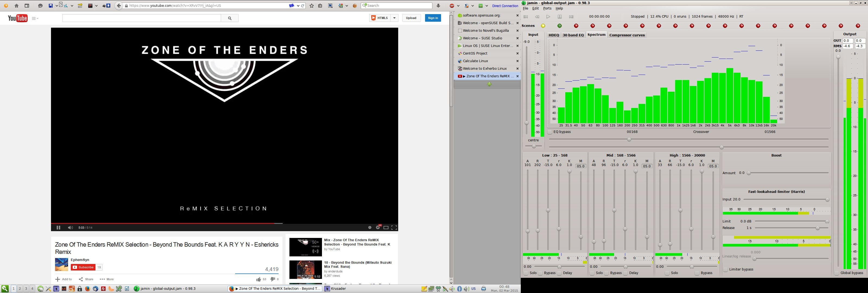Toggle EQ bypass checkbox
868x293 pixels.
(550, 132)
